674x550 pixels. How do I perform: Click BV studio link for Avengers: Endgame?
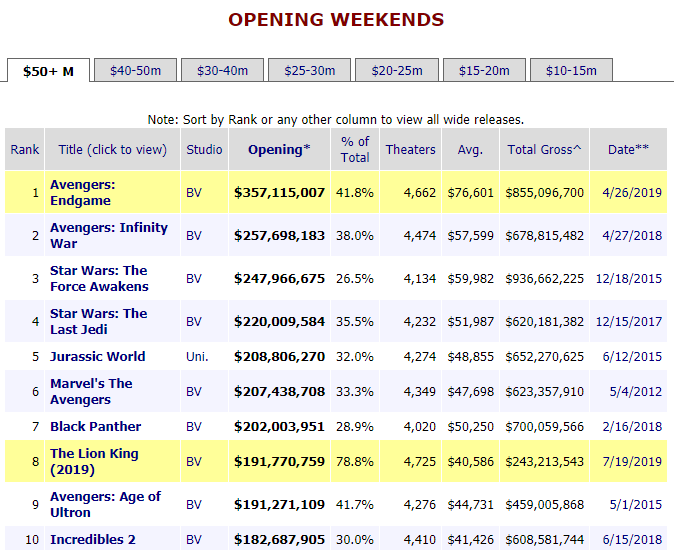click(194, 192)
